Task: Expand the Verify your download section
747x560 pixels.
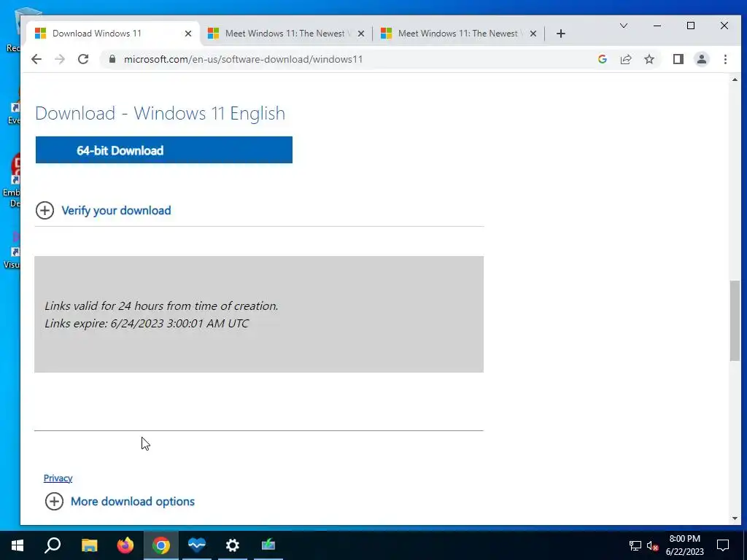Action: (x=104, y=211)
